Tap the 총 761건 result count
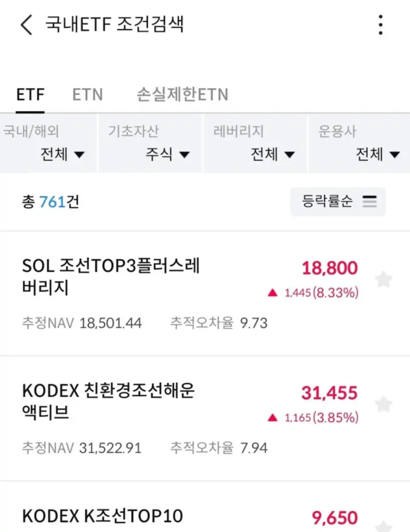The image size is (410, 532). [50, 202]
